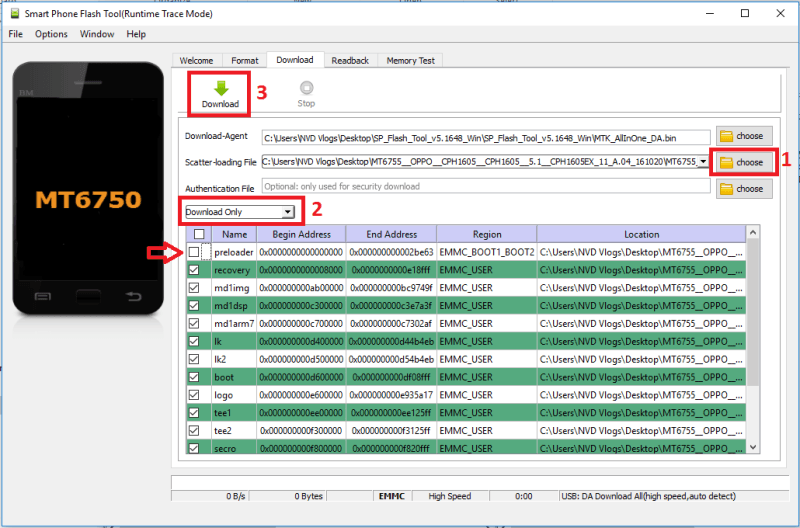Uncheck the lk partition checkbox
The image size is (800, 528).
click(x=194, y=341)
